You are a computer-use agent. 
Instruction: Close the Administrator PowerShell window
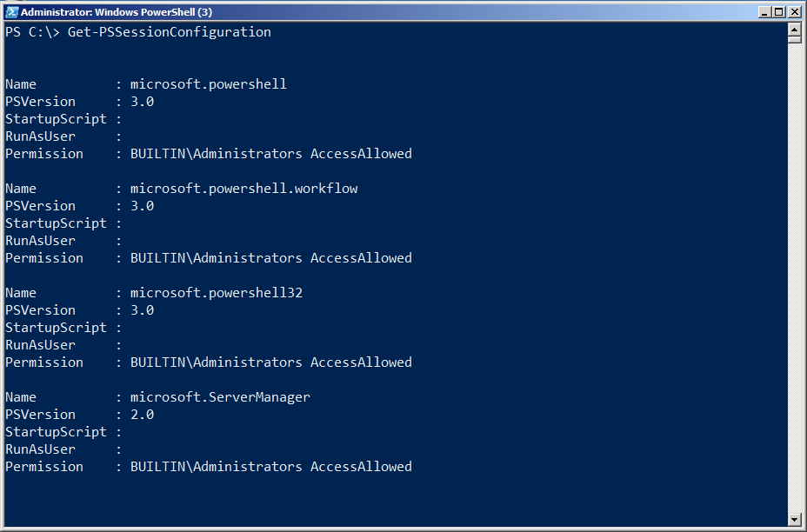click(795, 12)
